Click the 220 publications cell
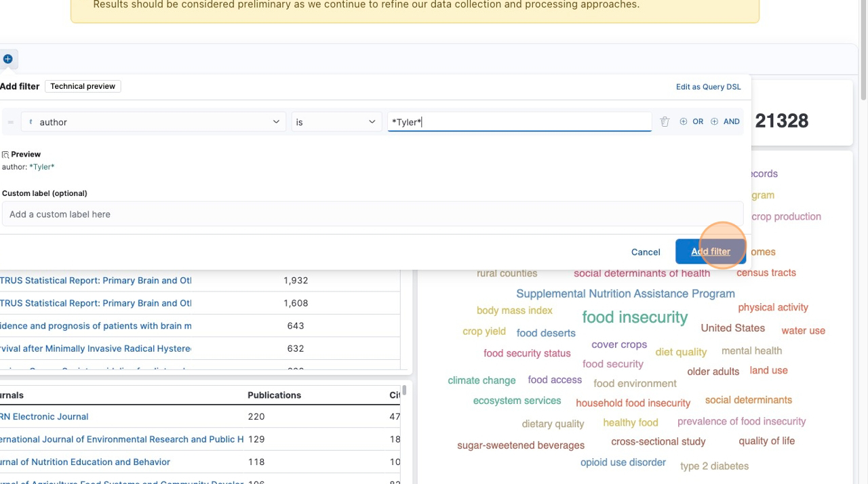Image resolution: width=868 pixels, height=484 pixels. point(256,417)
